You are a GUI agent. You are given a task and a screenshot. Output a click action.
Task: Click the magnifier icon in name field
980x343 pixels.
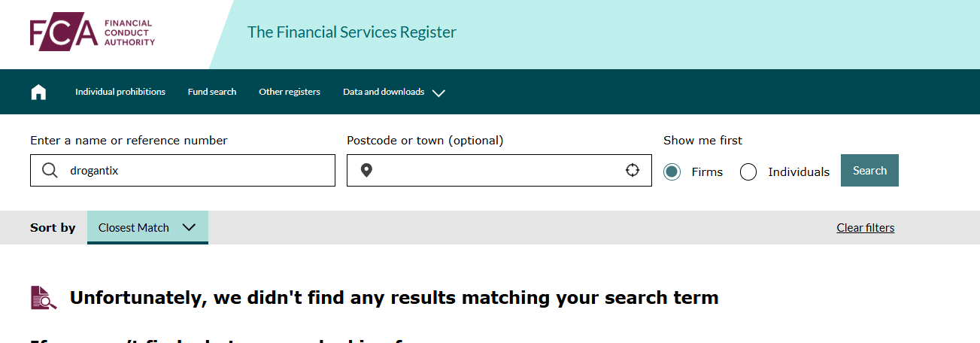(x=50, y=171)
